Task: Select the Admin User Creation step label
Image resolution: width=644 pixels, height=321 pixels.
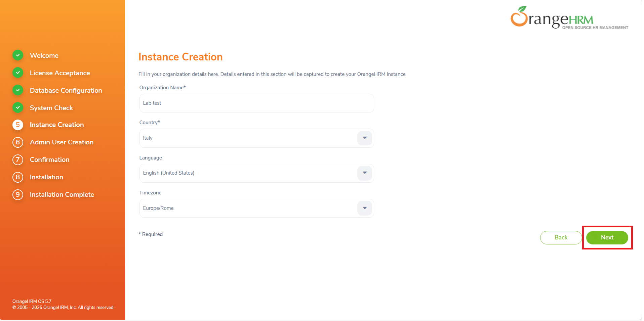Action: click(x=62, y=142)
